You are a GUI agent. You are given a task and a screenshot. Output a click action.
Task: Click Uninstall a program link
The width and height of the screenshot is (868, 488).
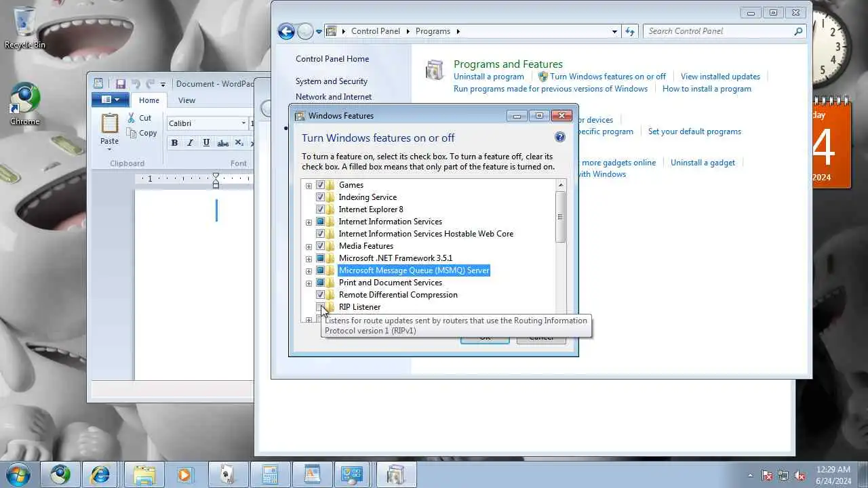click(489, 77)
